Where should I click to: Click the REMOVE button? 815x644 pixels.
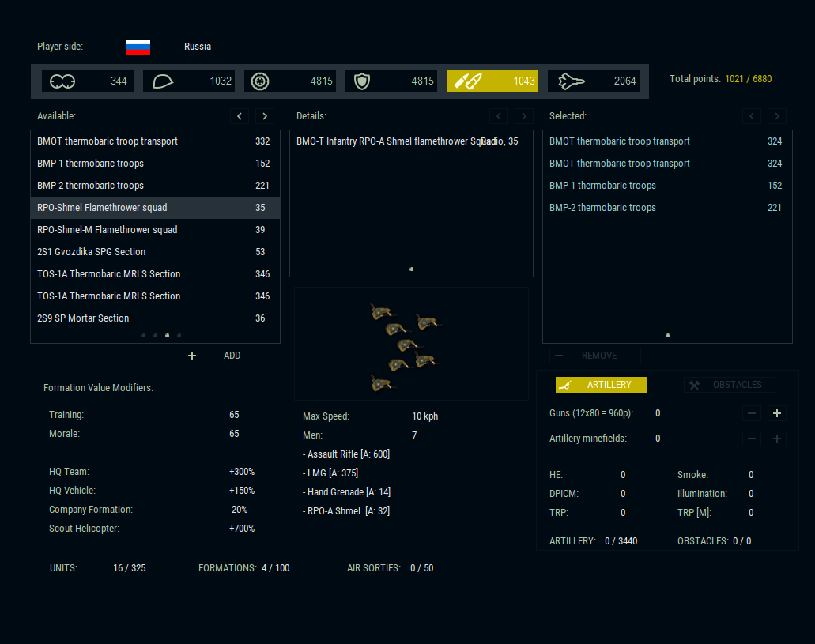(595, 356)
